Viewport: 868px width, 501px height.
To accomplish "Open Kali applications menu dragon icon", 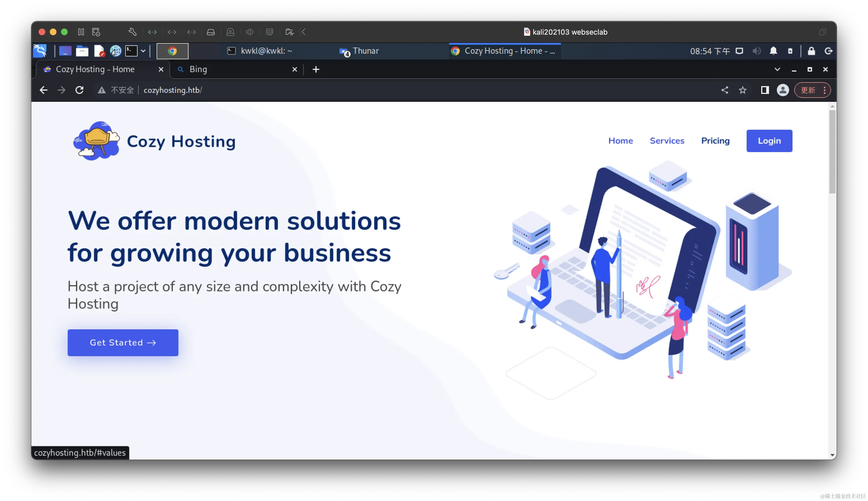I will pos(40,51).
